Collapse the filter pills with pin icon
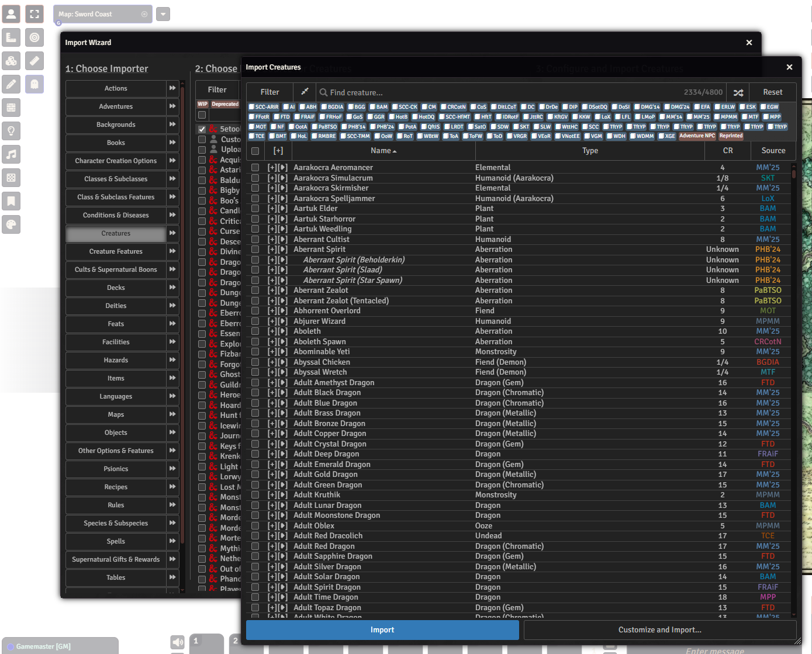Image resolution: width=812 pixels, height=654 pixels. [x=304, y=92]
